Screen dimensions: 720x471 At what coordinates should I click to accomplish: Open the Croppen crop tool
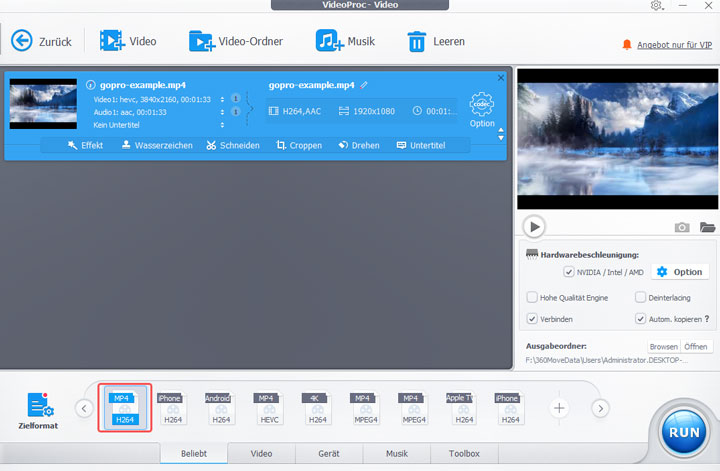299,146
